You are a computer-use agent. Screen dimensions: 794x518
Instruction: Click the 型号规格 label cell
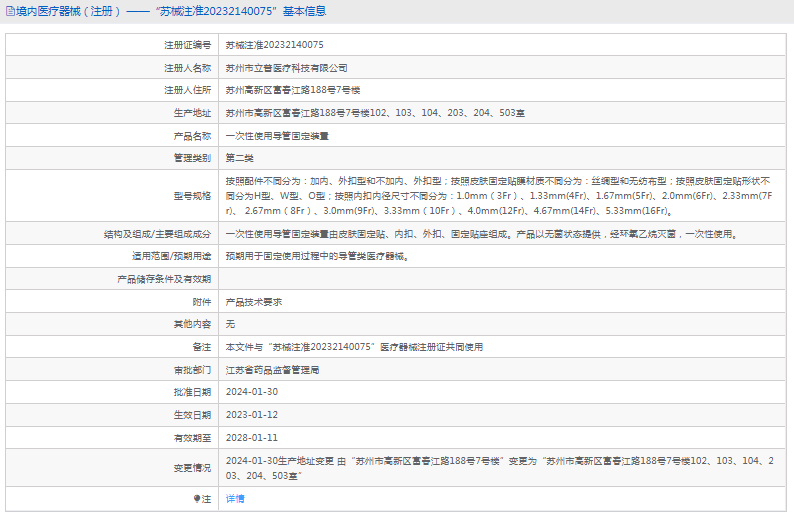pos(112,196)
